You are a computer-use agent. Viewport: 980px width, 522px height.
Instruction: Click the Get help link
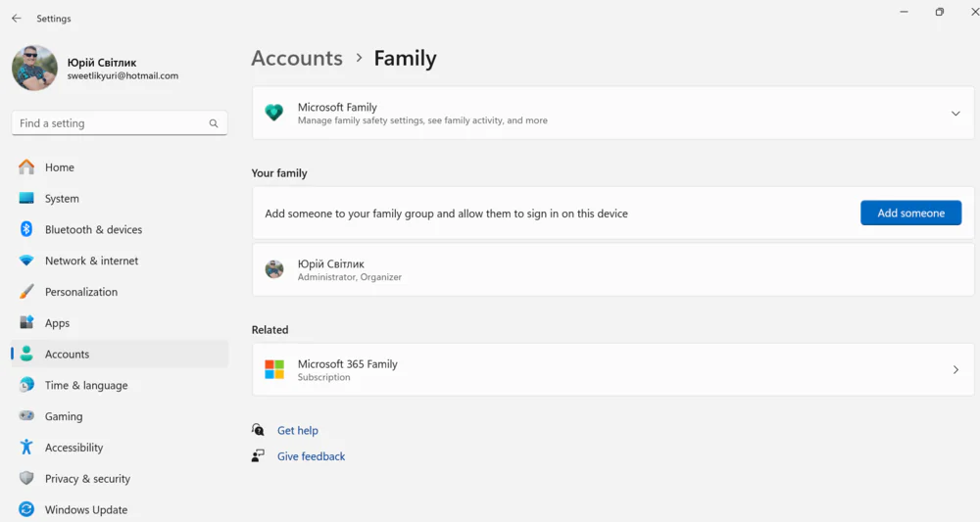[298, 430]
